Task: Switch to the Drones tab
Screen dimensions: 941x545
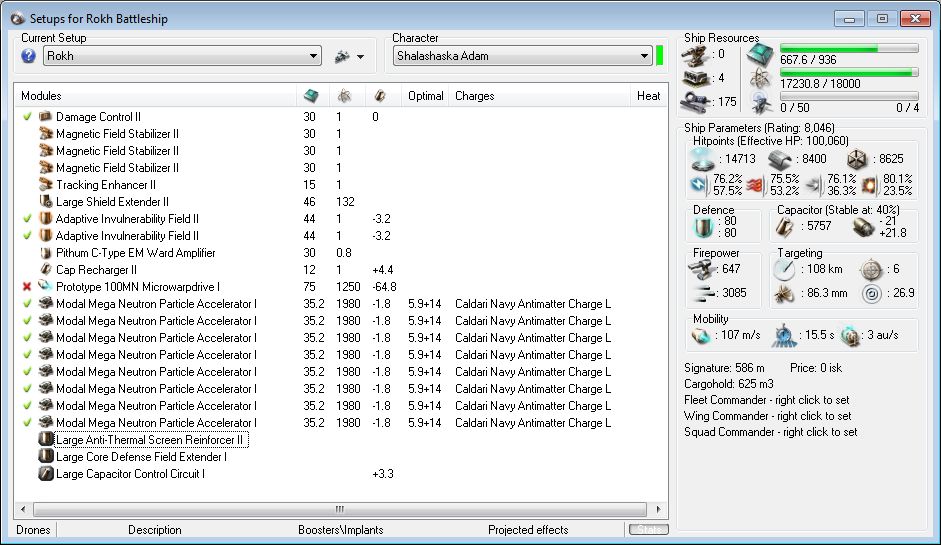Action: point(33,529)
